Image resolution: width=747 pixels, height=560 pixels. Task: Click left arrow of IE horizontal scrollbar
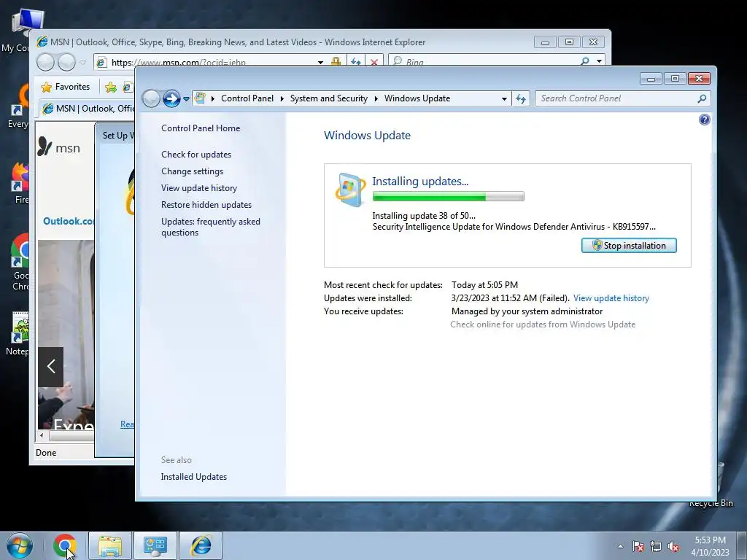tap(42, 435)
